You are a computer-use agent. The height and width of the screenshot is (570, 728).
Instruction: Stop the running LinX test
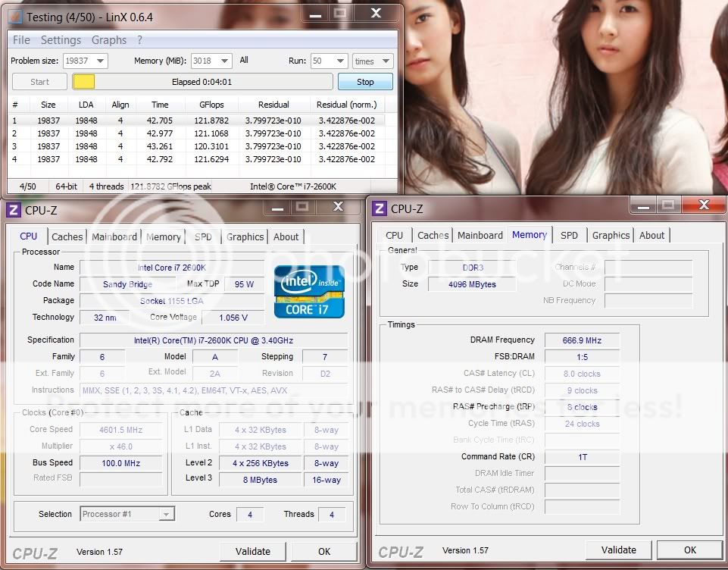pyautogui.click(x=365, y=82)
